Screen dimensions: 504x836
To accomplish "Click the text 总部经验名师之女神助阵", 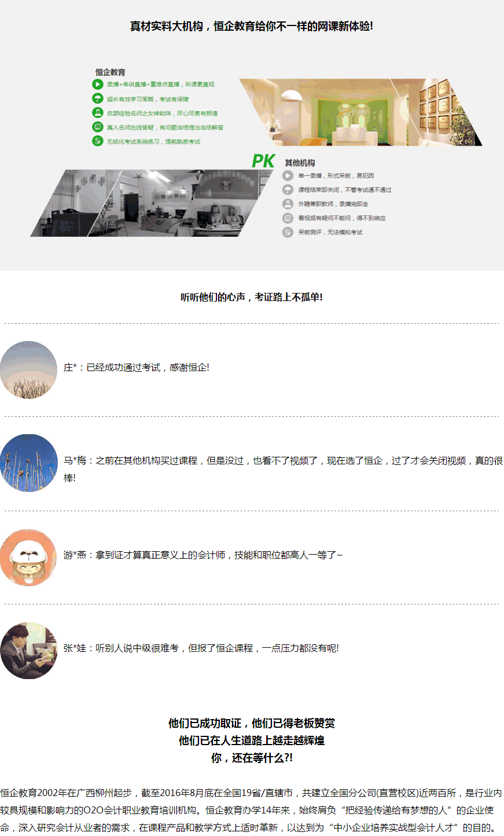I will click(139, 113).
